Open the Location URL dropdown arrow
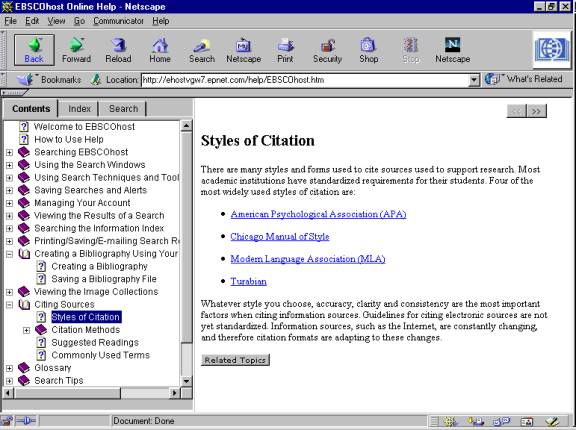 (474, 80)
